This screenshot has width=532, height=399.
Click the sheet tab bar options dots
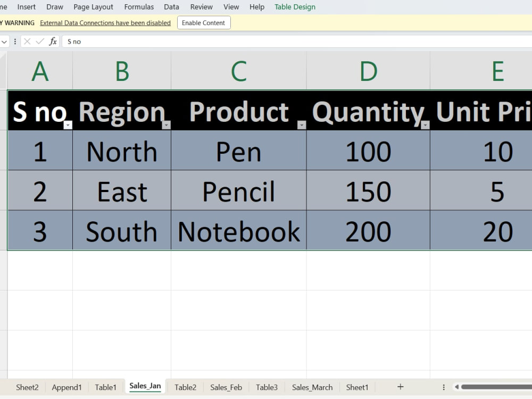[x=444, y=387]
